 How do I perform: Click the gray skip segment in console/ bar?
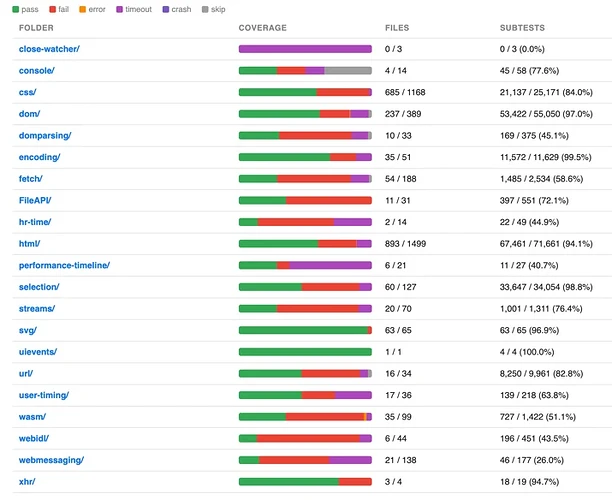coord(348,71)
